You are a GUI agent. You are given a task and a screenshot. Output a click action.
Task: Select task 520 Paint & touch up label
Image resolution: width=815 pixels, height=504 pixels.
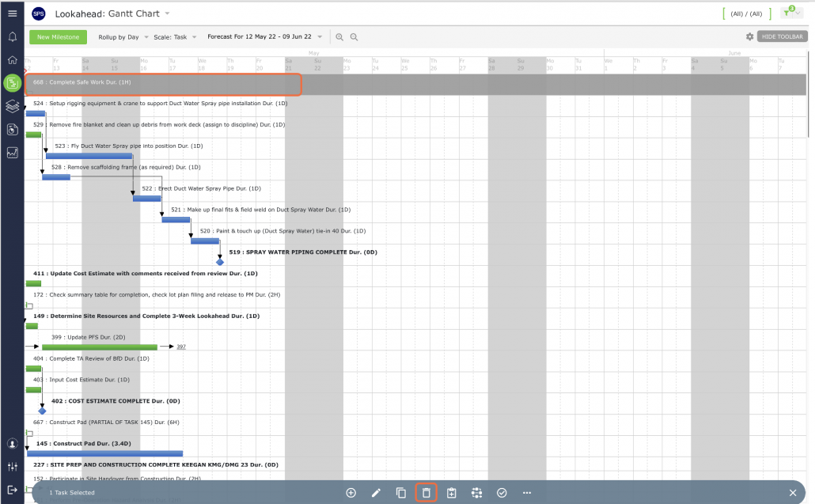tap(282, 231)
